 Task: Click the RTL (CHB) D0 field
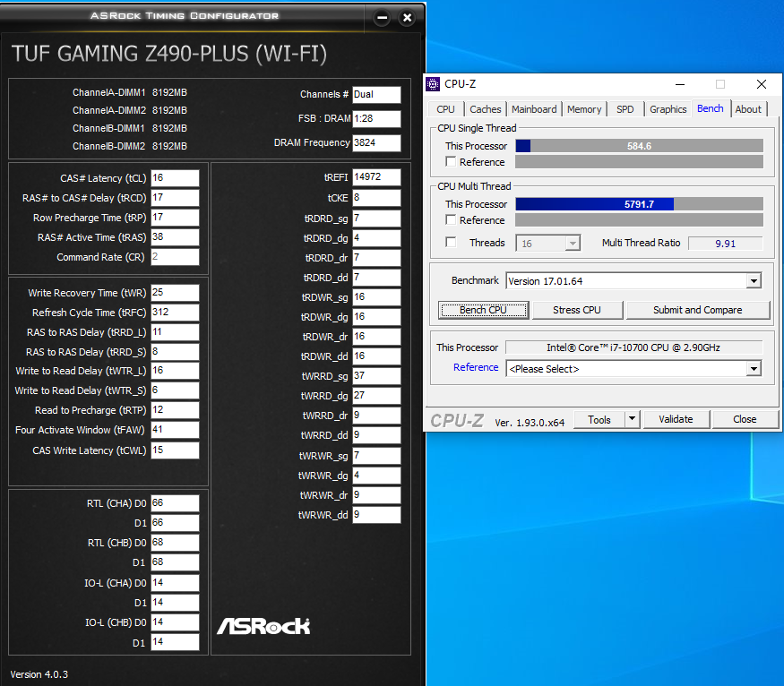coord(175,543)
